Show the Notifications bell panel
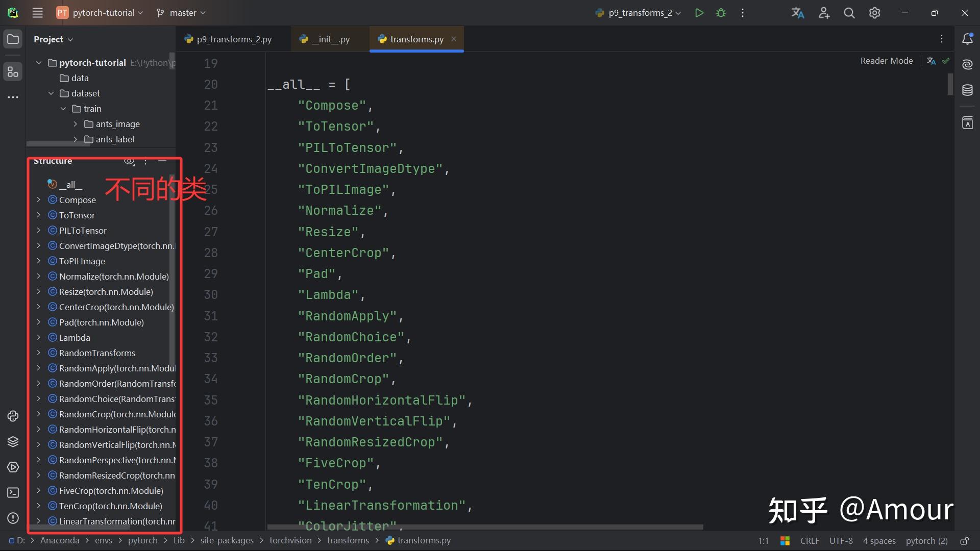 [967, 39]
